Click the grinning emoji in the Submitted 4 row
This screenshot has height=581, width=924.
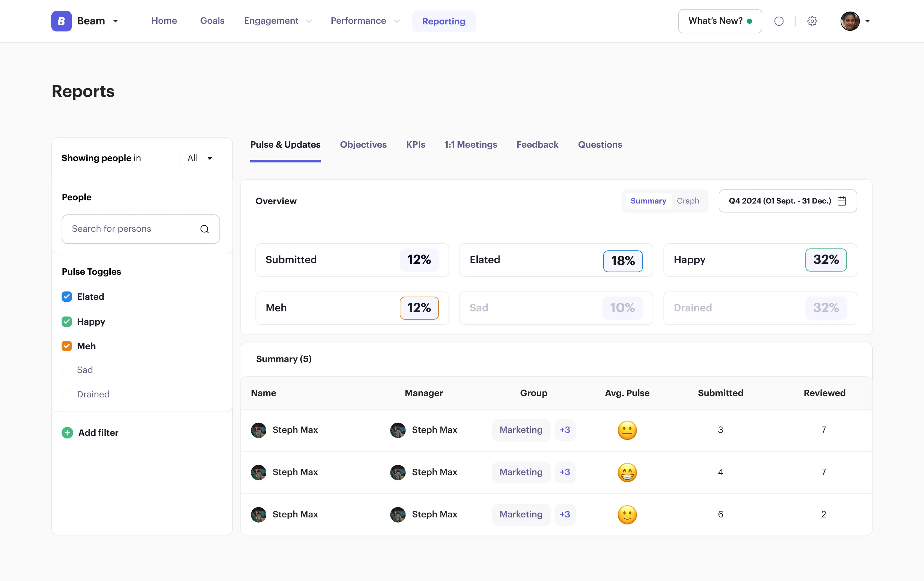pyautogui.click(x=627, y=472)
